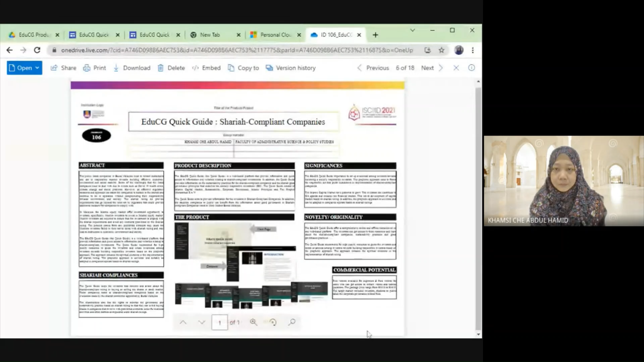Click the 6 of 18 file counter
Image resolution: width=644 pixels, height=362 pixels.
(x=405, y=68)
